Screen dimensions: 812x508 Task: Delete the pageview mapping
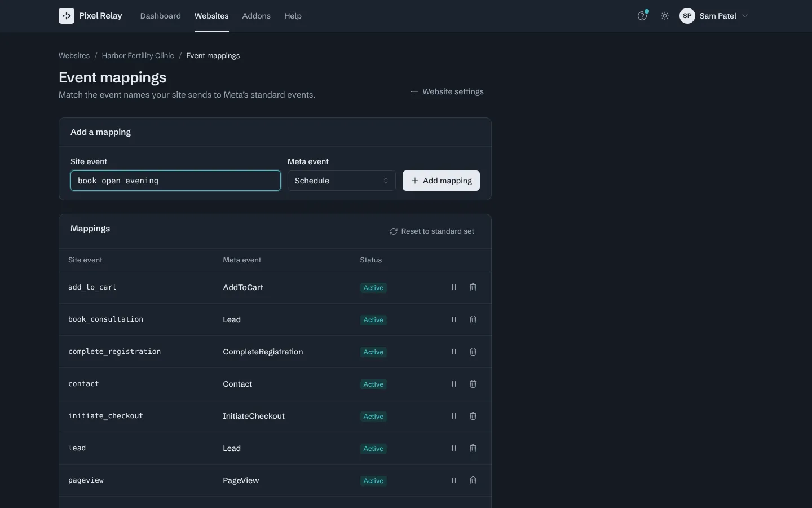point(473,480)
